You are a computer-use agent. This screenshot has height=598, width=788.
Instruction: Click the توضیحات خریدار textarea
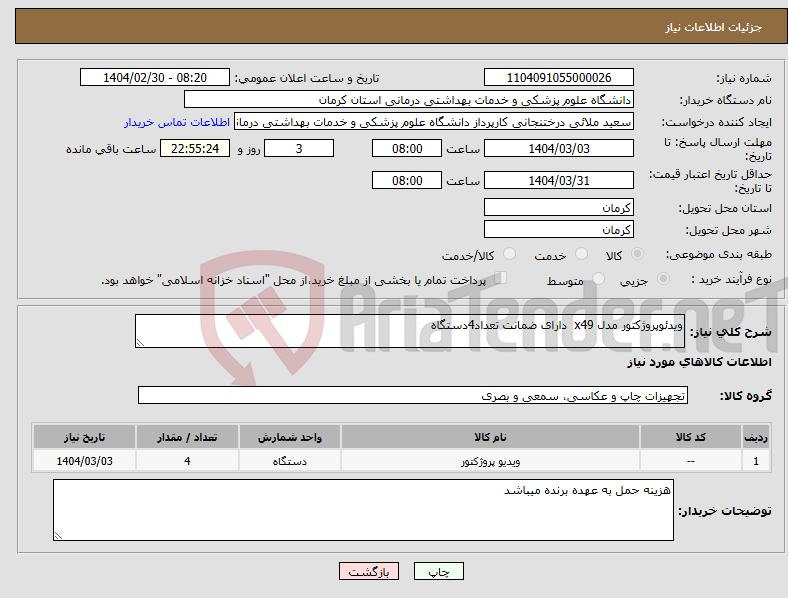tap(363, 510)
